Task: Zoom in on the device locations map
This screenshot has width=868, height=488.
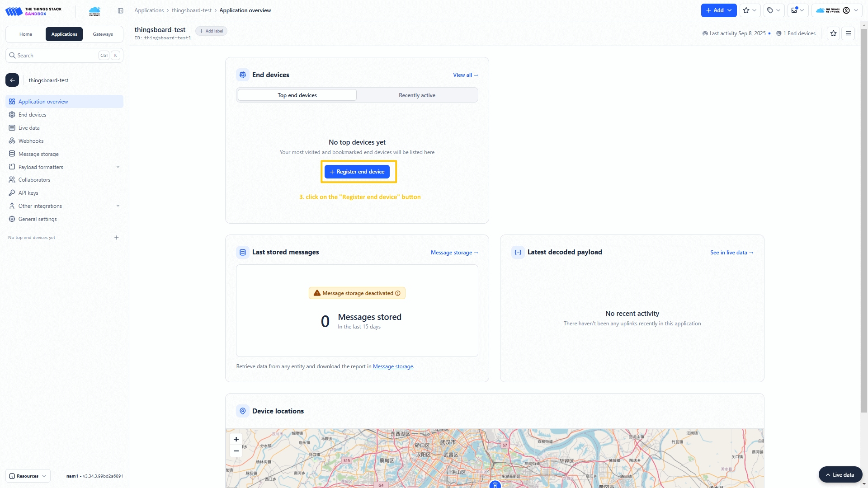Action: click(x=236, y=439)
